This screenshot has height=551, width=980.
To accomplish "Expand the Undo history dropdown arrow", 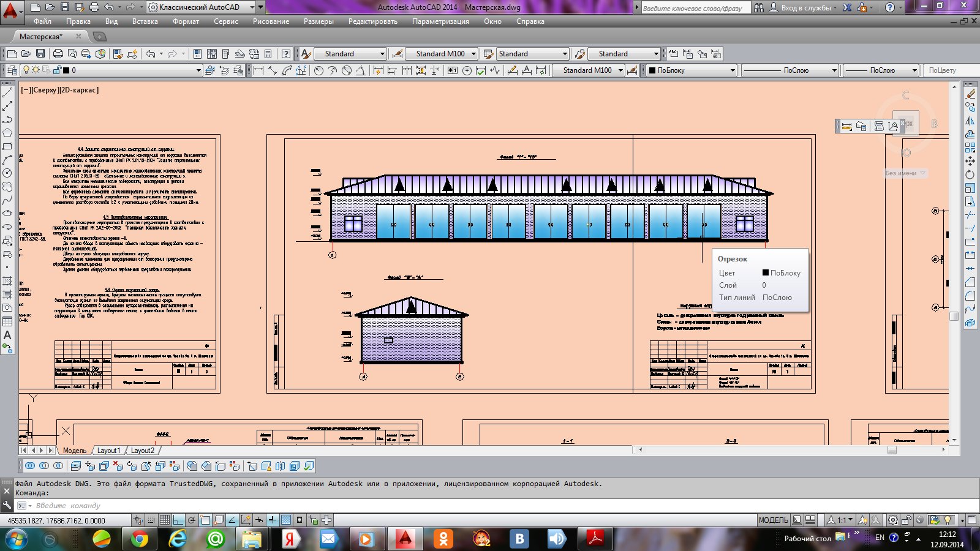I will tap(161, 54).
